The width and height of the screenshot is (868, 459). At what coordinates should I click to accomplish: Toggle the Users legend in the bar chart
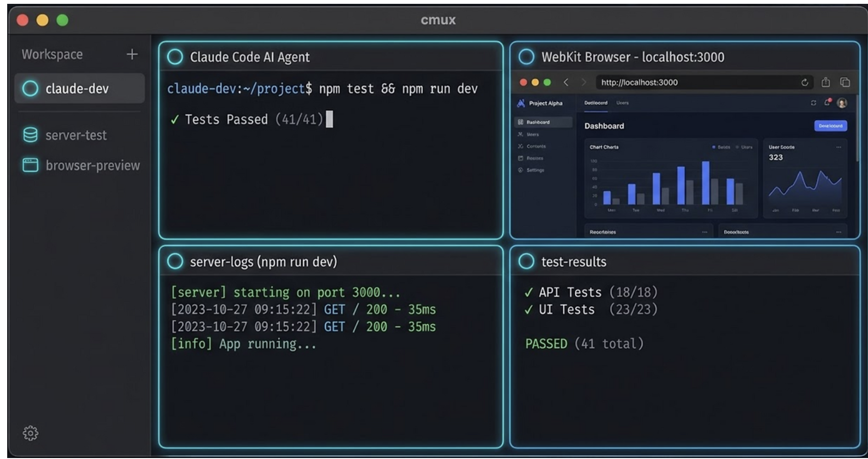point(744,147)
